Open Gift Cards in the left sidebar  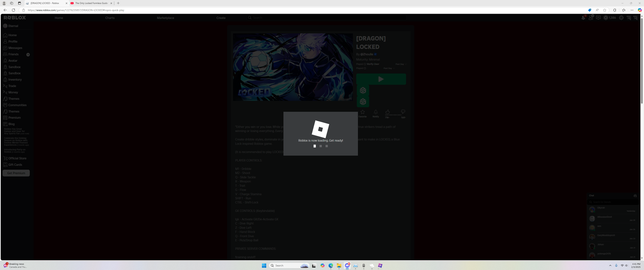[x=13, y=165]
